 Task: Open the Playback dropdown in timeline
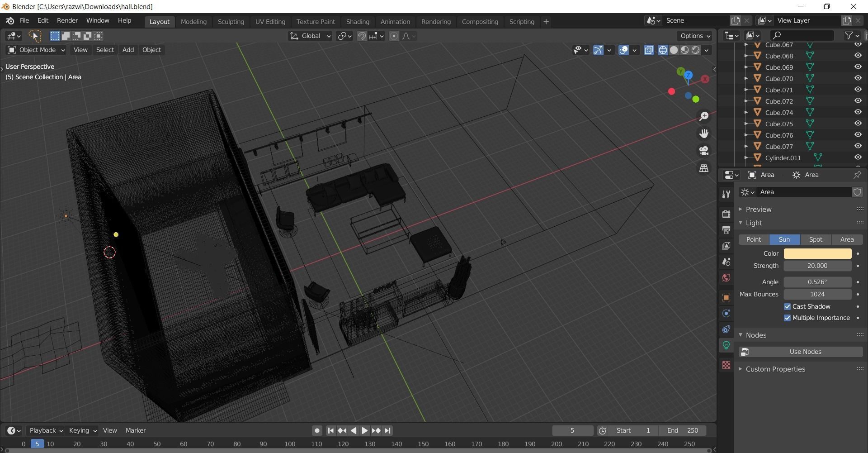click(x=46, y=430)
